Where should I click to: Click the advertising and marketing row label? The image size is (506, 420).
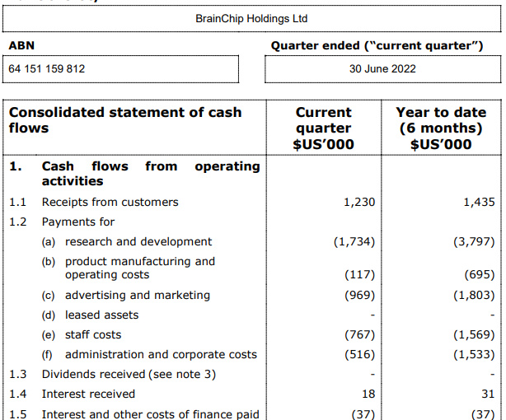pyautogui.click(x=137, y=295)
